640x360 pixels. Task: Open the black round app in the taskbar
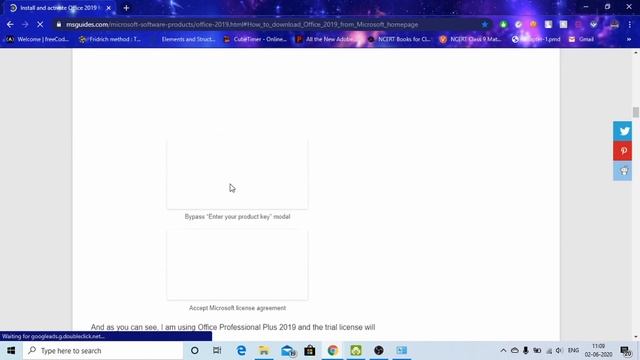[379, 351]
